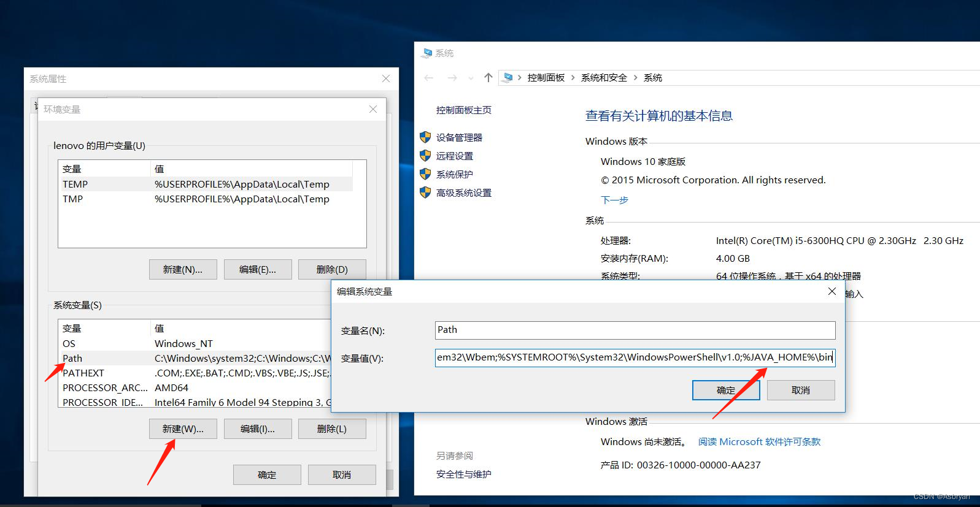980x507 pixels.
Task: Click 删除(D) for user variables
Action: pyautogui.click(x=332, y=269)
